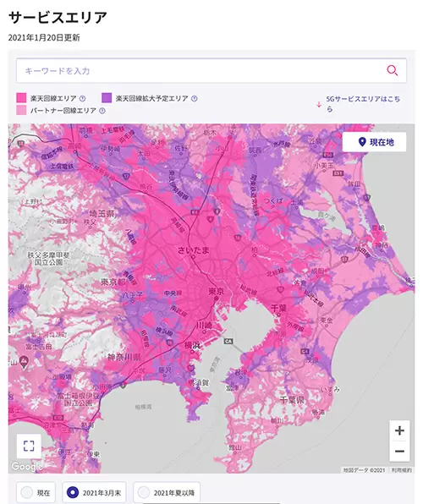This screenshot has width=423, height=504.
Task: Open help icon beside 楽天回線エリア
Action: (x=82, y=98)
